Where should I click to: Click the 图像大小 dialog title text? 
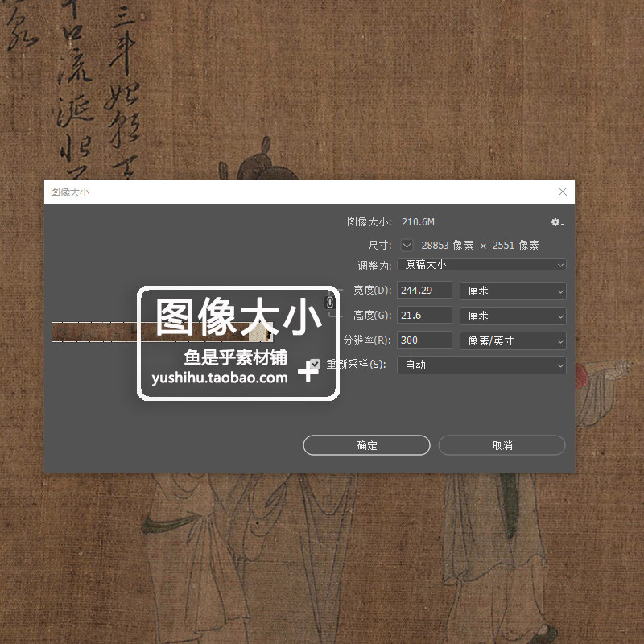point(70,192)
